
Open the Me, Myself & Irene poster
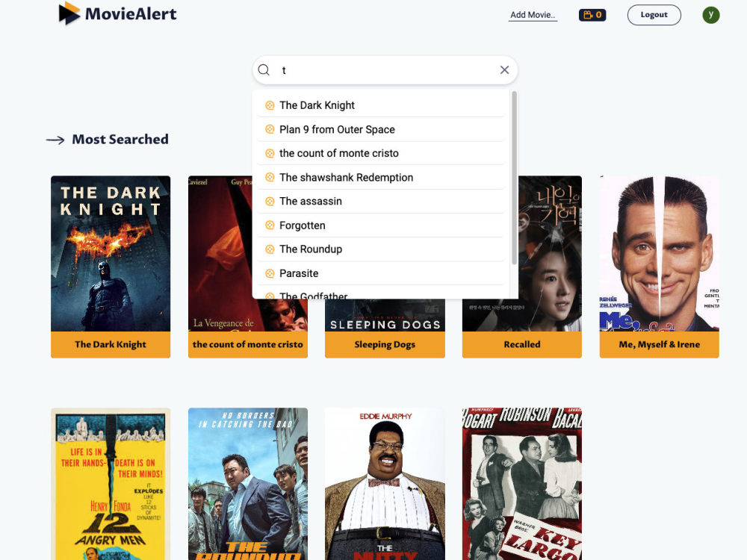pos(660,253)
